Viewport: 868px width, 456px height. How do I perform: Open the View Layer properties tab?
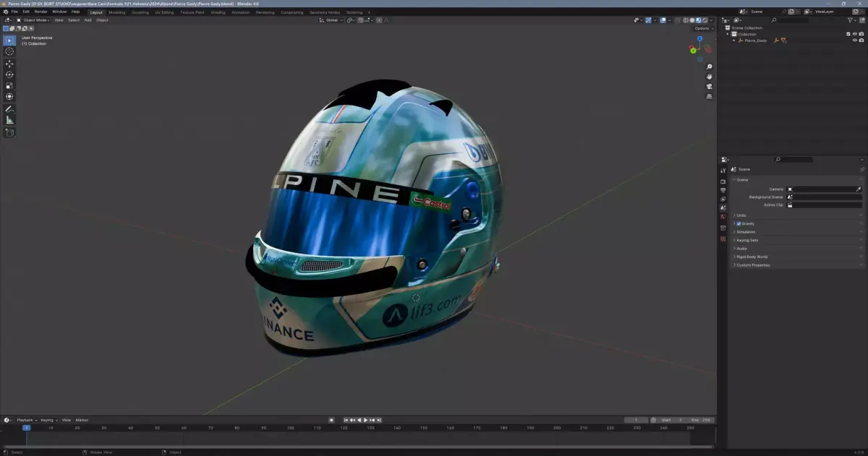coord(723,199)
